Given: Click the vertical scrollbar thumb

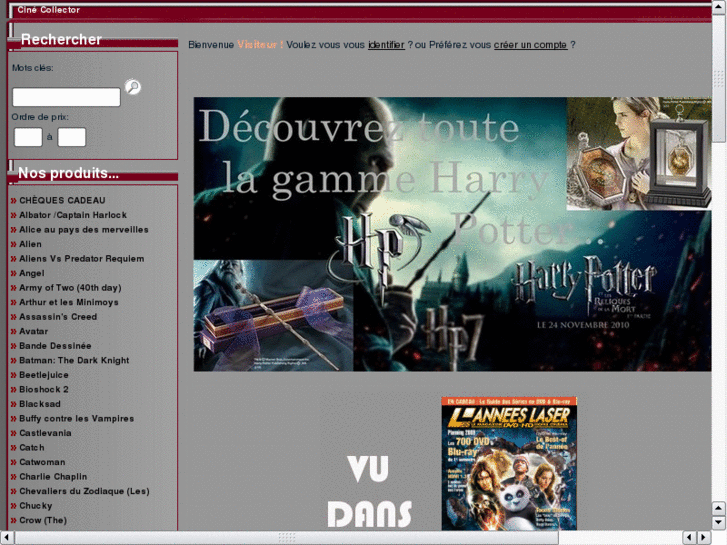Looking at the screenshot, I should pyautogui.click(x=719, y=78).
